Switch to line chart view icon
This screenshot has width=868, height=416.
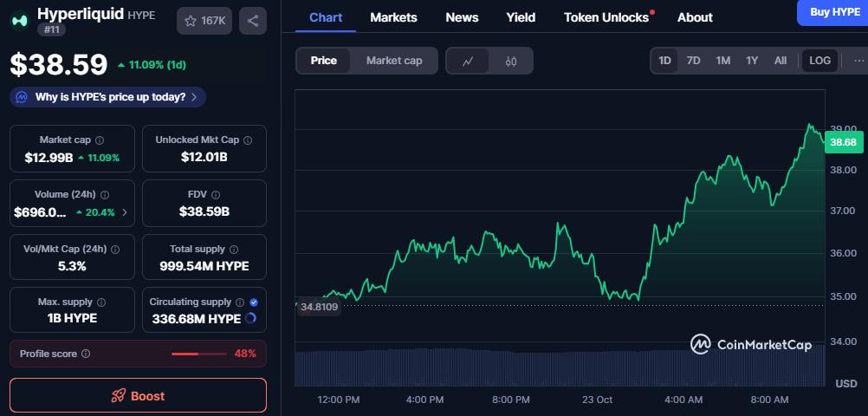(x=468, y=61)
